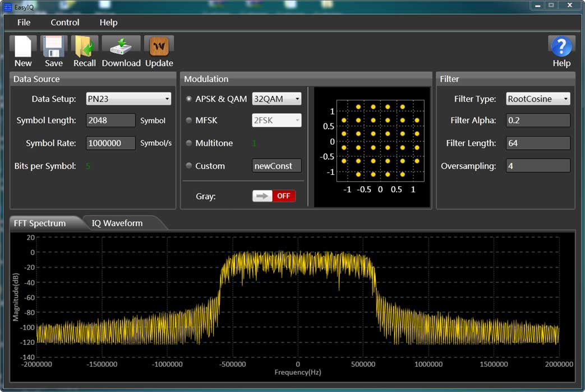Switch to the IQ Waveform tab
This screenshot has height=392, width=585.
[117, 223]
